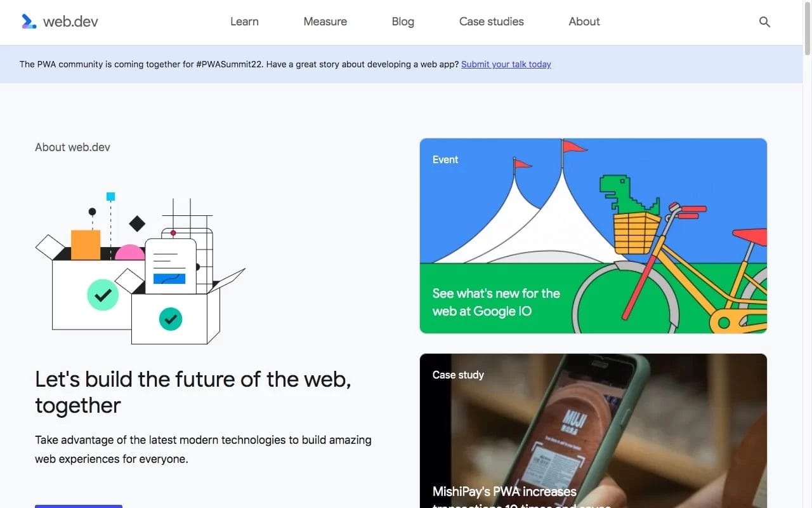Image resolution: width=812 pixels, height=508 pixels.
Task: Click the tallest red flag on the tent
Action: pos(574,147)
